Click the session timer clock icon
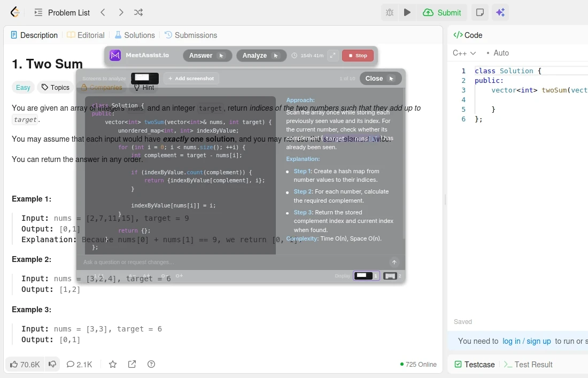Image resolution: width=588 pixels, height=378 pixels. tap(295, 56)
